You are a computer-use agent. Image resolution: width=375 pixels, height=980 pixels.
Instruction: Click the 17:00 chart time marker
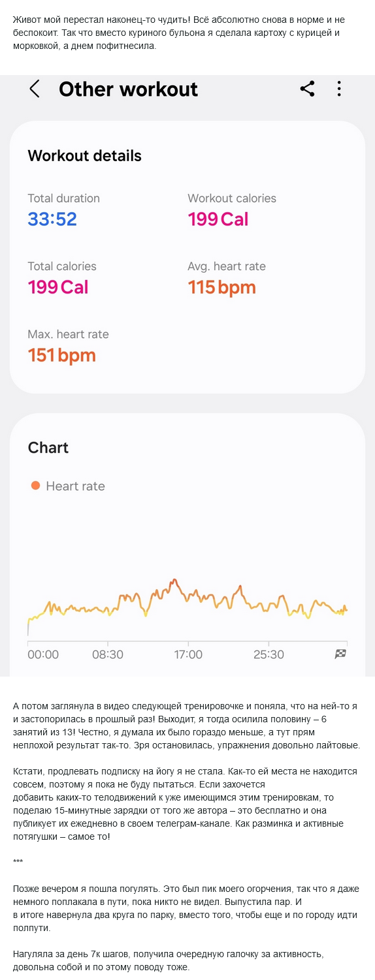188,654
